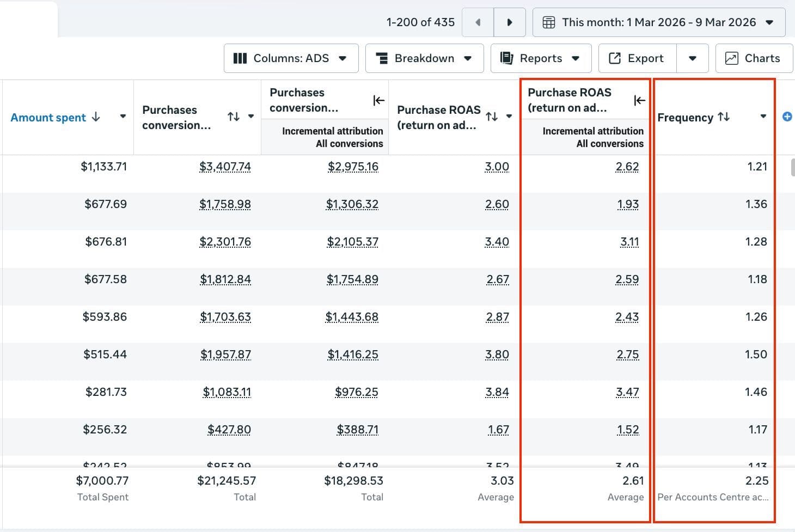
Task: Open the dropdown beside the Export button
Action: click(x=693, y=58)
